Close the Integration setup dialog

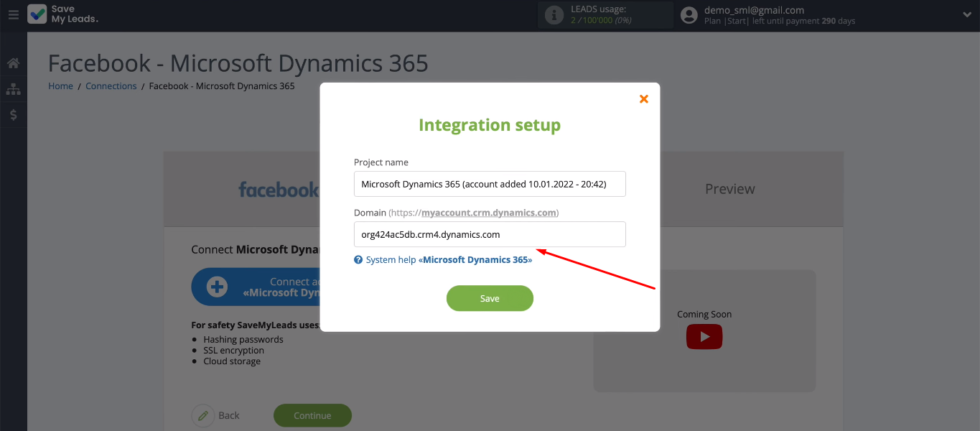point(644,99)
